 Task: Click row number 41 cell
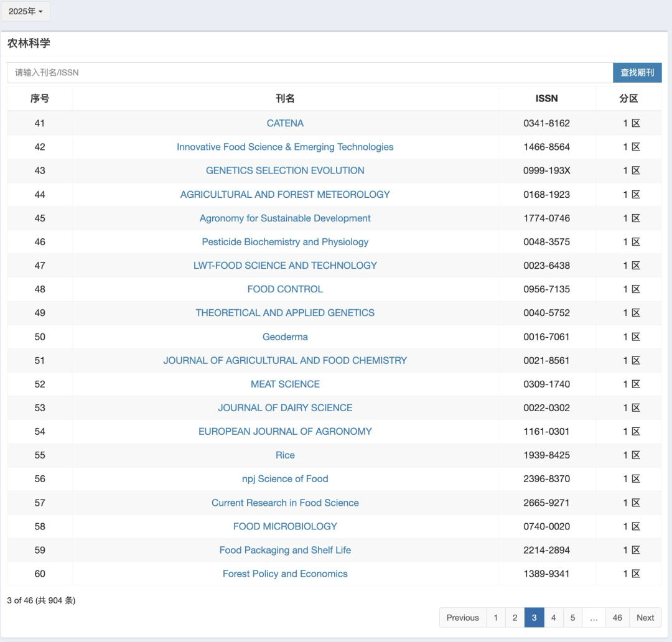point(40,123)
